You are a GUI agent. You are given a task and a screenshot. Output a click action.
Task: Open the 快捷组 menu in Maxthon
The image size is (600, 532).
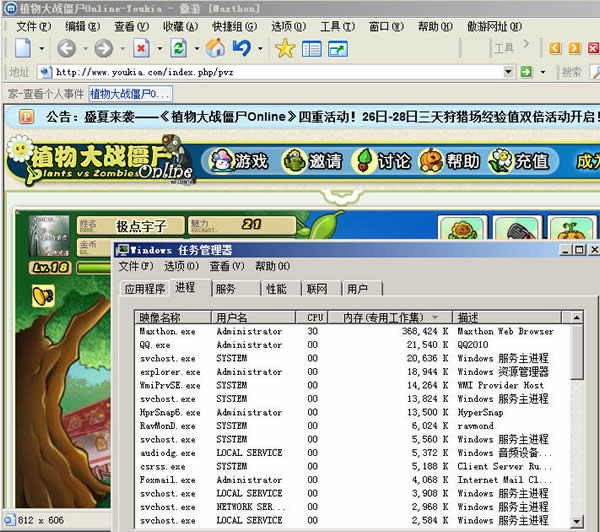235,26
